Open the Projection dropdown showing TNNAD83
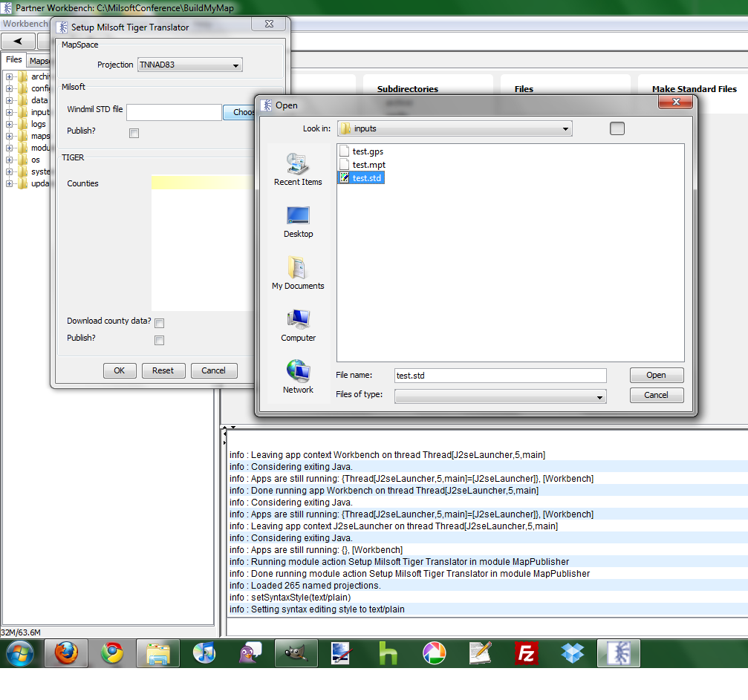The image size is (748, 700). pyautogui.click(x=190, y=65)
